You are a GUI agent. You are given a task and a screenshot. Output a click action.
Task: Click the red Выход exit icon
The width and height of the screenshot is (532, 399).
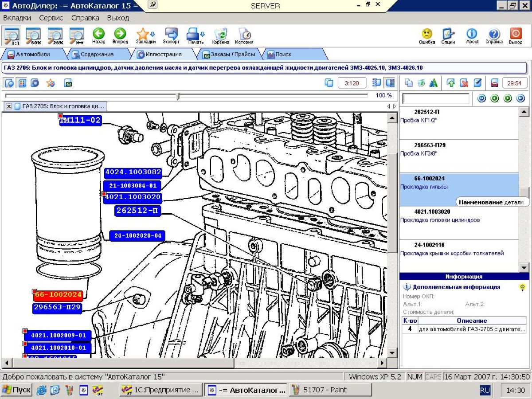click(x=516, y=36)
